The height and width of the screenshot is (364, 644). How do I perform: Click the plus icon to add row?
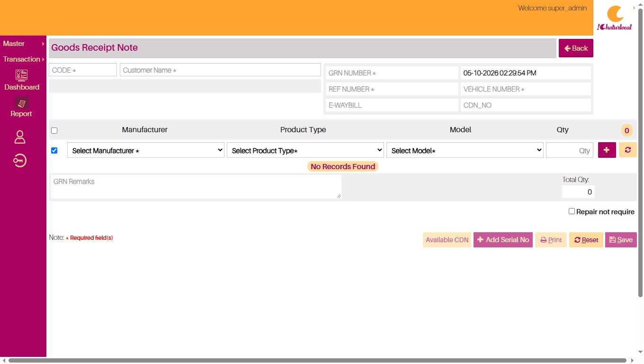tap(607, 150)
